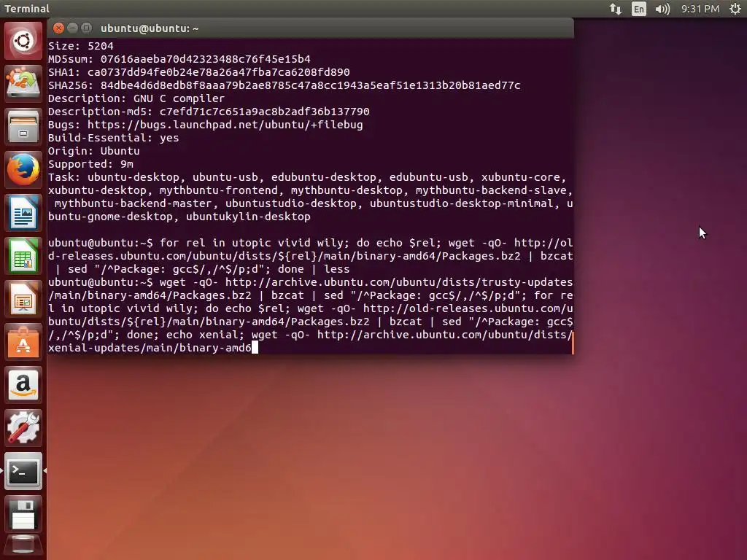Launch Firefox web browser
Screen dimensions: 747x560
tap(23, 169)
